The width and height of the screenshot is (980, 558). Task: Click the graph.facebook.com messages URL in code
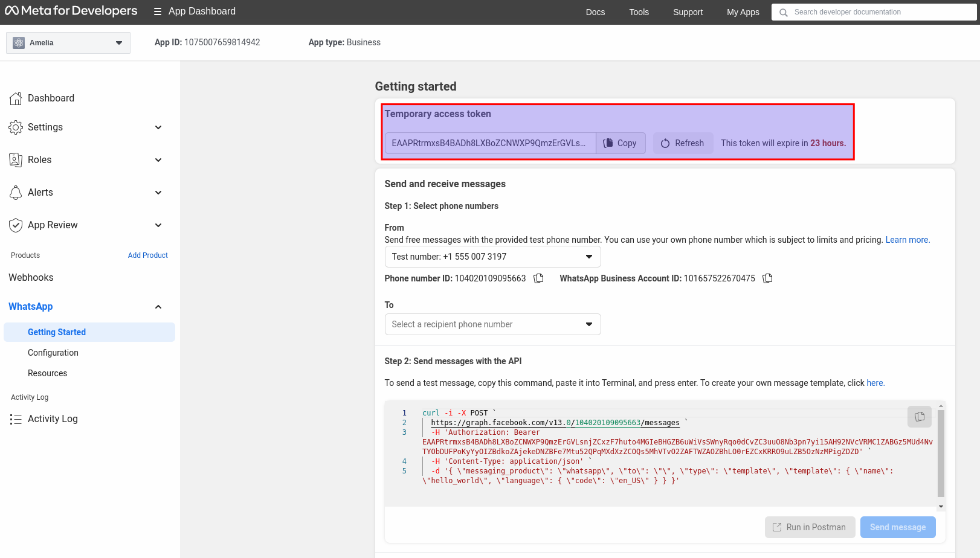click(x=555, y=423)
